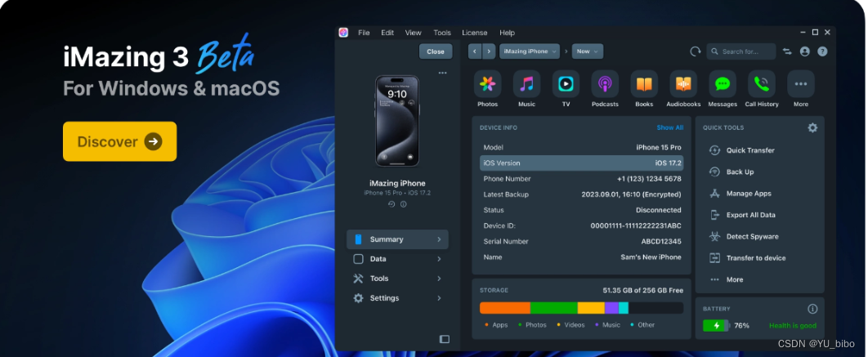This screenshot has height=357, width=868.
Task: Open the Music app icon
Action: tap(526, 84)
